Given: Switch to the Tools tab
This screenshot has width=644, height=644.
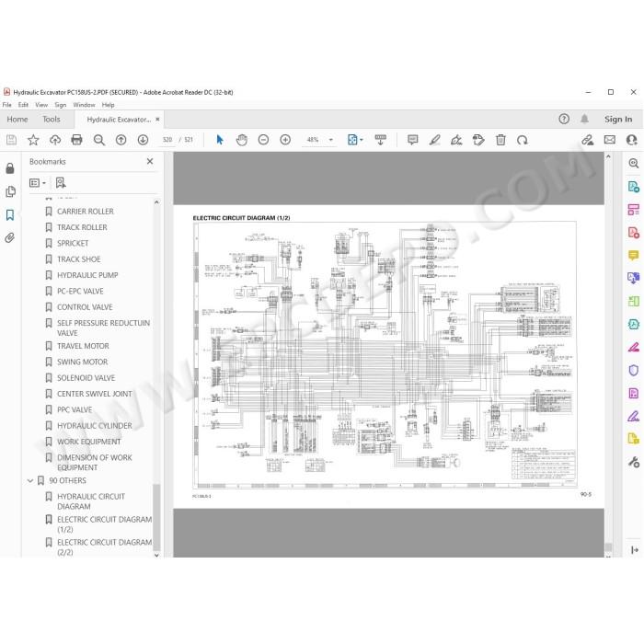Looking at the screenshot, I should [x=52, y=119].
